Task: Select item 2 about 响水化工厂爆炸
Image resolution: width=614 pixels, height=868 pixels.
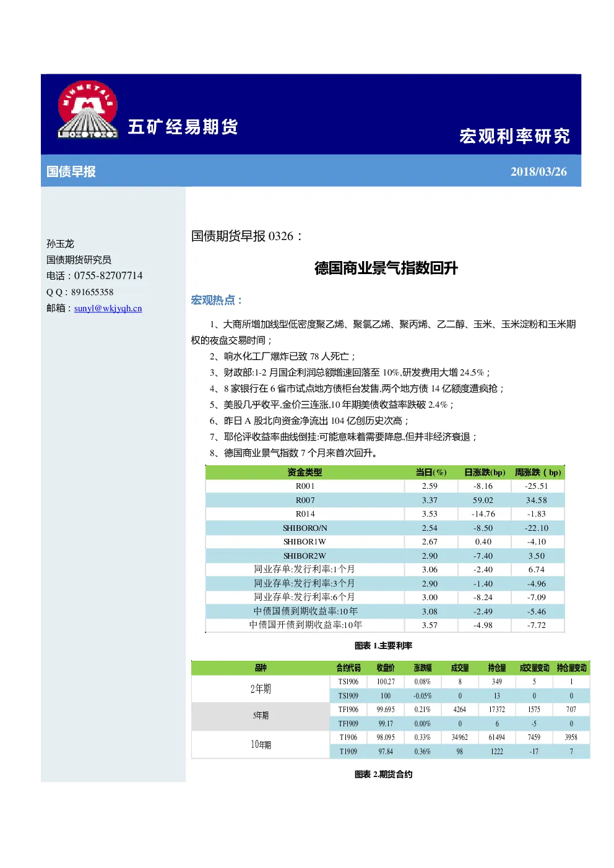Action: [282, 356]
